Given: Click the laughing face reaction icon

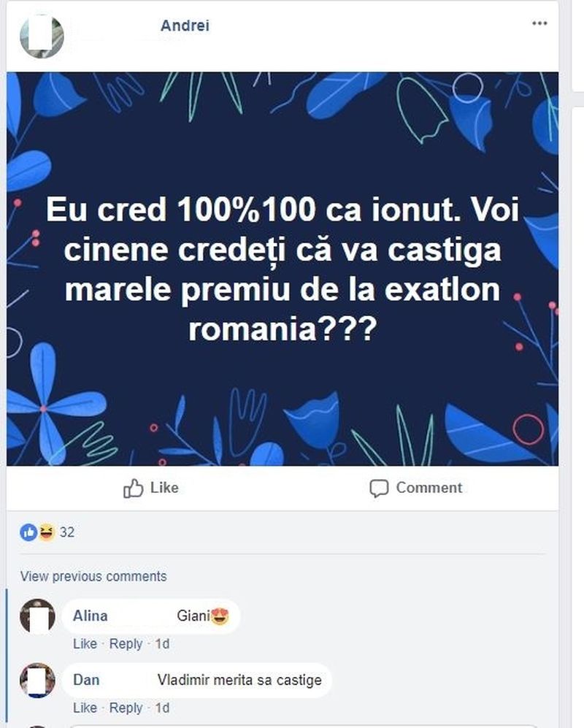Looking at the screenshot, I should pos(45,532).
